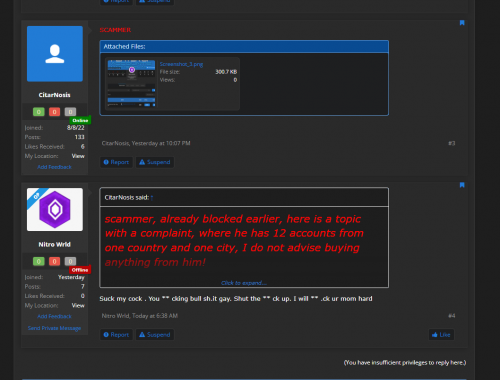Jump to original CitarNosis quoted post arrow
Image resolution: width=500 pixels, height=380 pixels.
[x=152, y=198]
